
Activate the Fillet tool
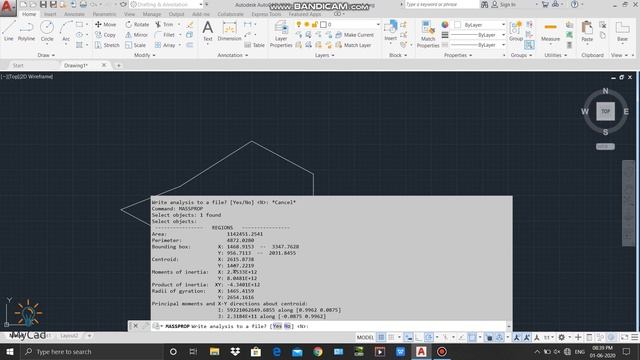click(x=164, y=35)
